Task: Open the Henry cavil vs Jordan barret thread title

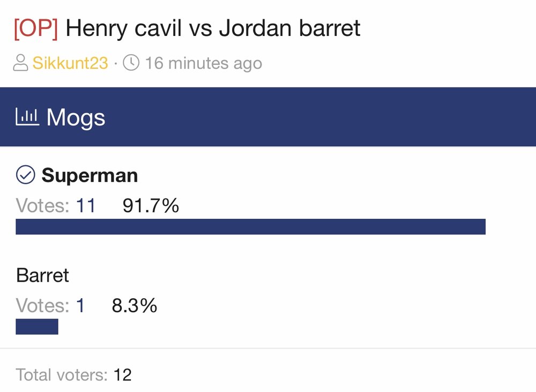Action: coord(213,28)
